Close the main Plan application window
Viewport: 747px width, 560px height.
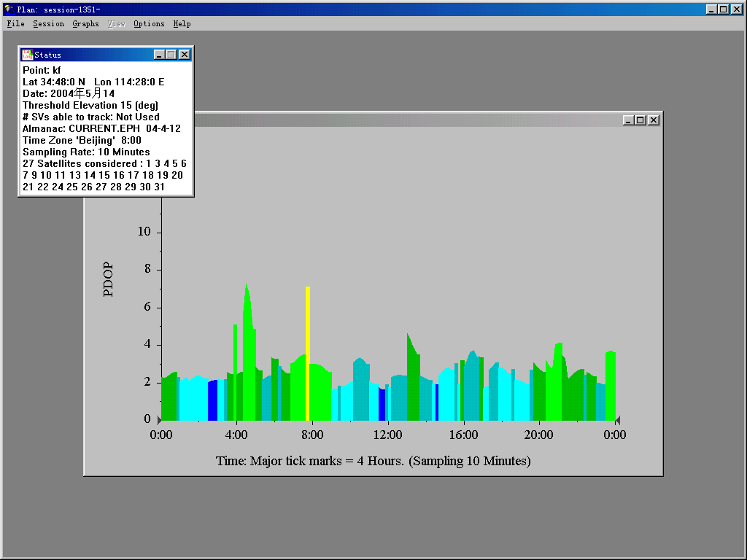[737, 9]
